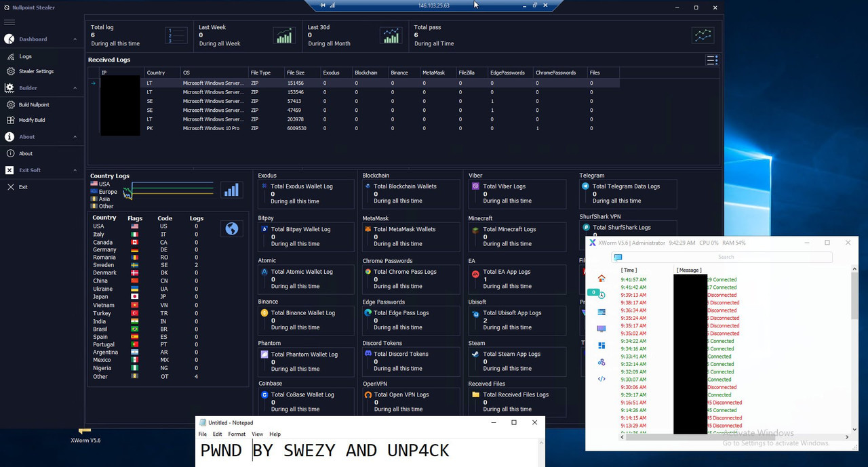The width and height of the screenshot is (868, 467).
Task: Select Modify Build in the sidebar
Action: [x=31, y=120]
